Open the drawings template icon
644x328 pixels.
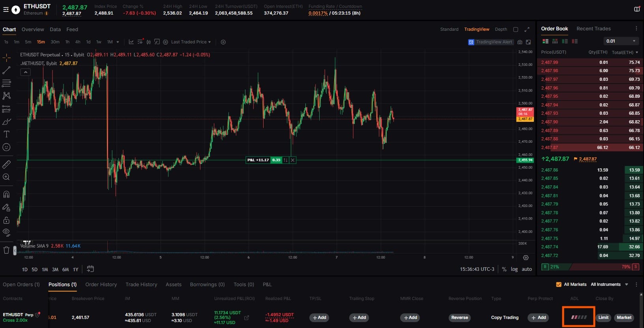click(157, 42)
